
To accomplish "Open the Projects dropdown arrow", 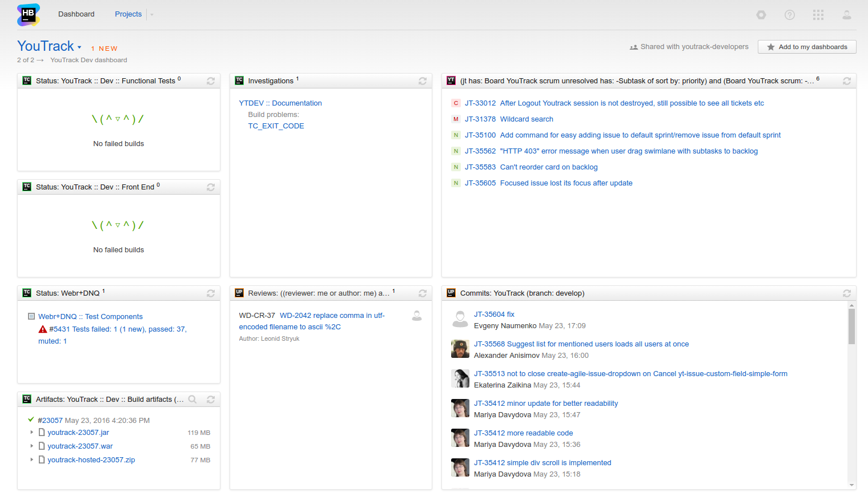I will pyautogui.click(x=152, y=15).
